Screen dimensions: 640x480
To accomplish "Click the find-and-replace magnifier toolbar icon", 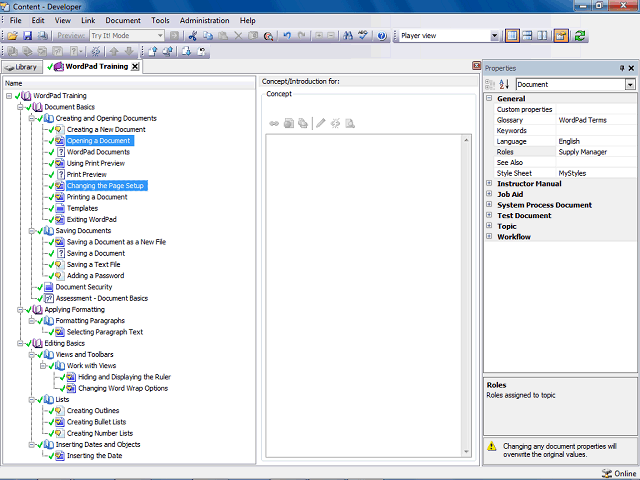I will pos(268,36).
